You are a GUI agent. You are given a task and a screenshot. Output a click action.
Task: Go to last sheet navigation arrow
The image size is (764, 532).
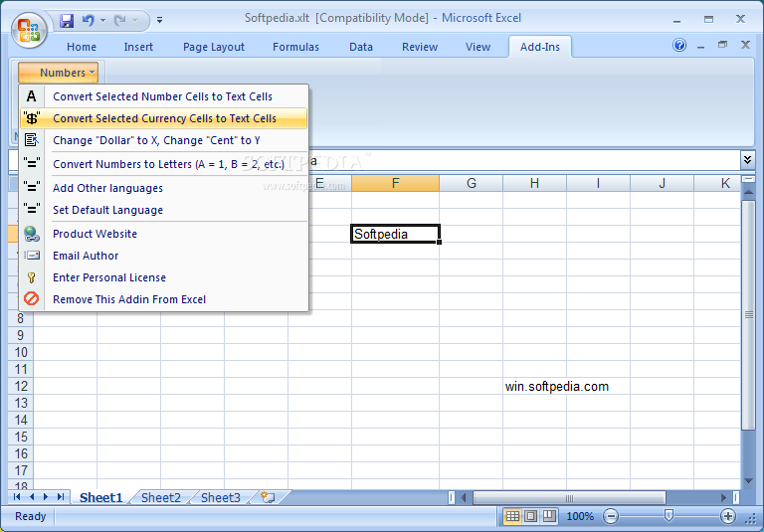pos(61,497)
